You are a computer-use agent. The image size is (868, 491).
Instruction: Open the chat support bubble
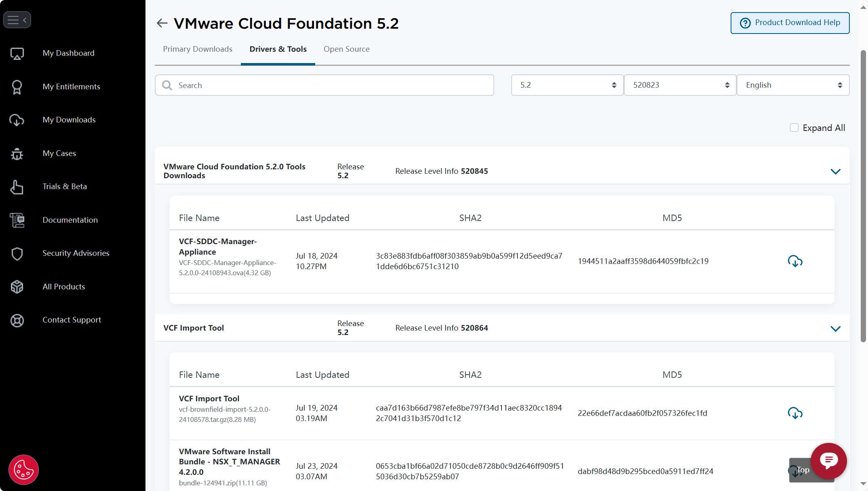coord(828,461)
